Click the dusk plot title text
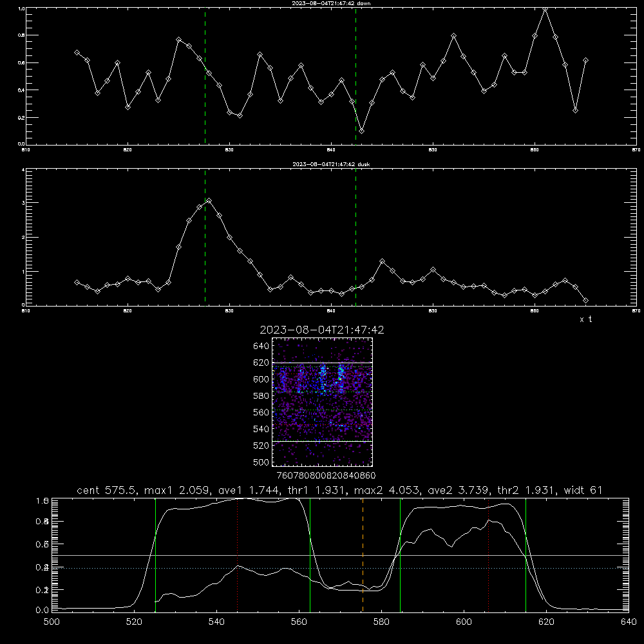This screenshot has height=644, width=644. [331, 164]
